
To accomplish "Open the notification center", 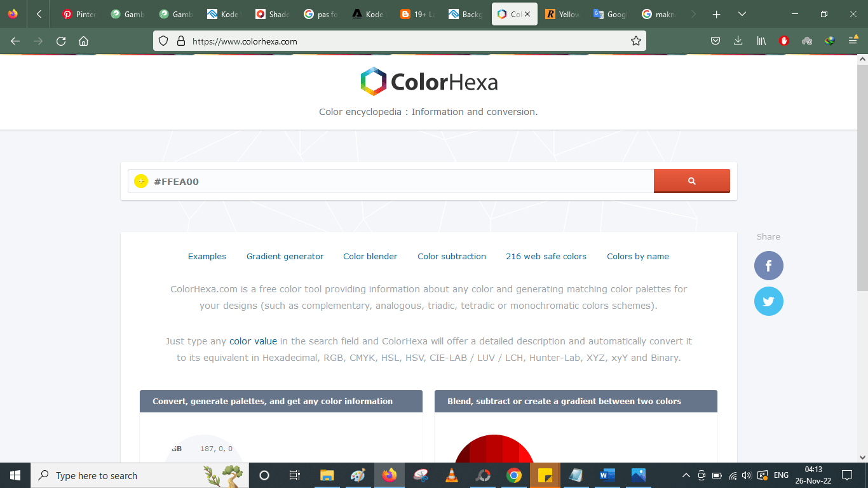I will (x=846, y=475).
